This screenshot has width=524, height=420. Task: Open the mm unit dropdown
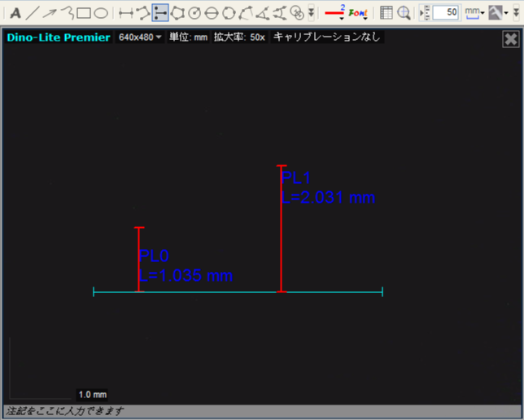474,13
